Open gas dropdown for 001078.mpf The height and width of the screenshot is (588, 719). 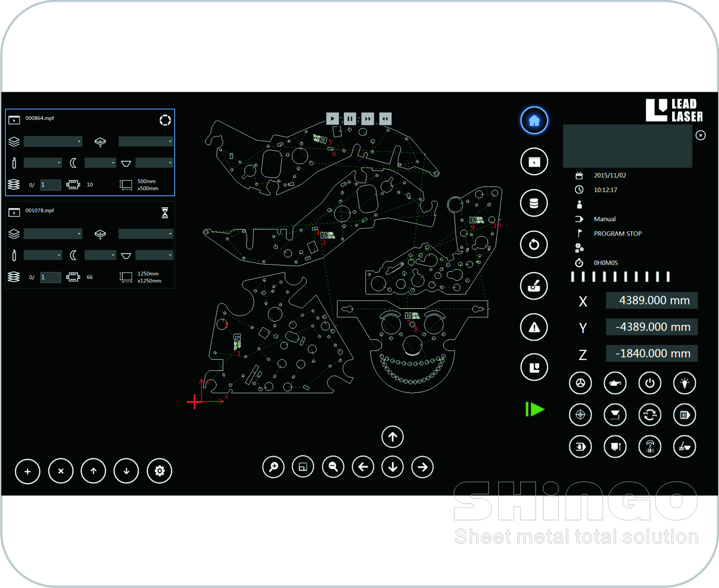point(43,255)
